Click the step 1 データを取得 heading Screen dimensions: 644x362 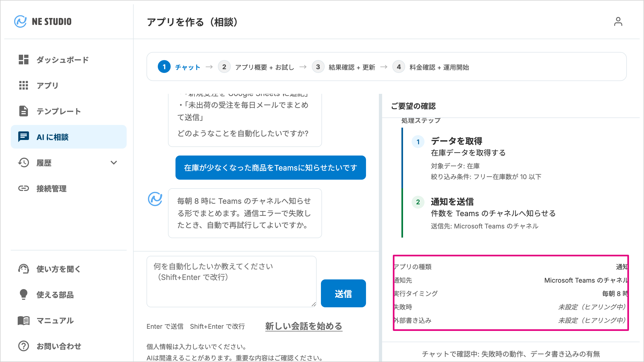click(456, 141)
